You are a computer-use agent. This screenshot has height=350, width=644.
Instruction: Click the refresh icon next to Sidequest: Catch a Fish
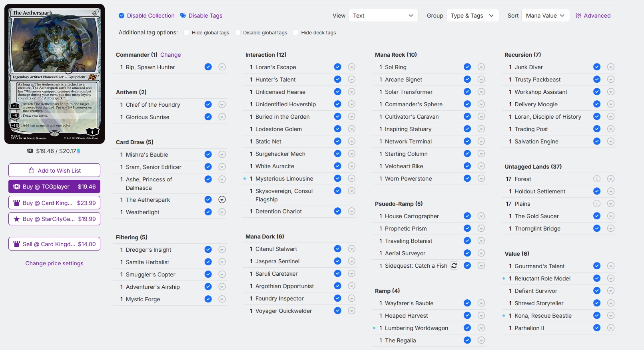pyautogui.click(x=454, y=266)
